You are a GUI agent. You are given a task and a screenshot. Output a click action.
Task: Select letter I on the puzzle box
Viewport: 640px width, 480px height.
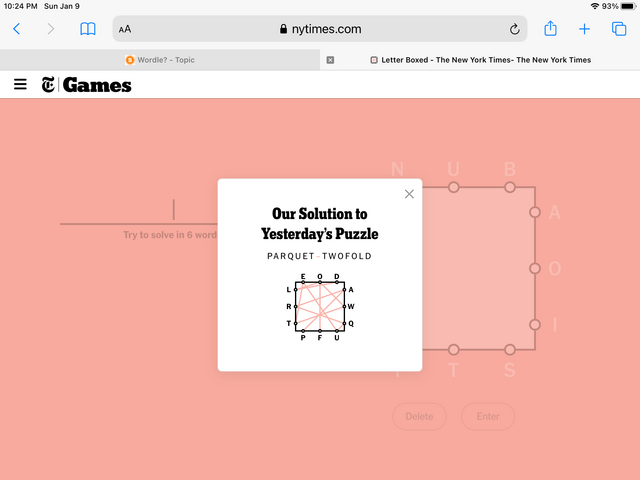click(554, 325)
